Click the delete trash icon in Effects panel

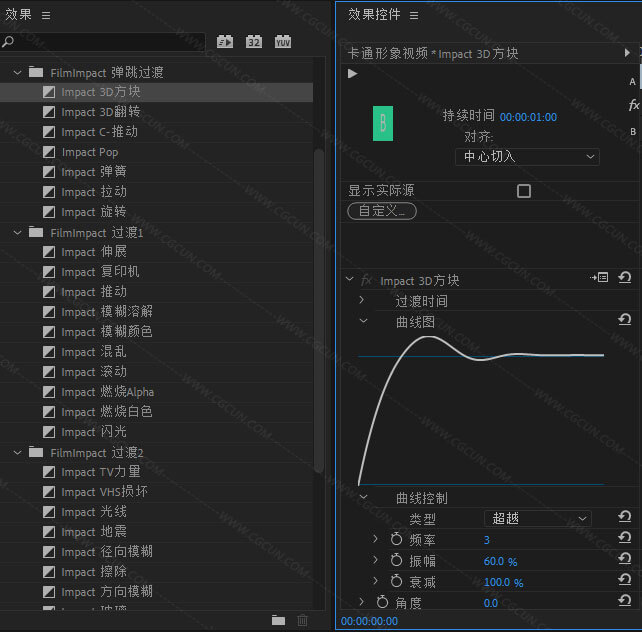(x=303, y=620)
